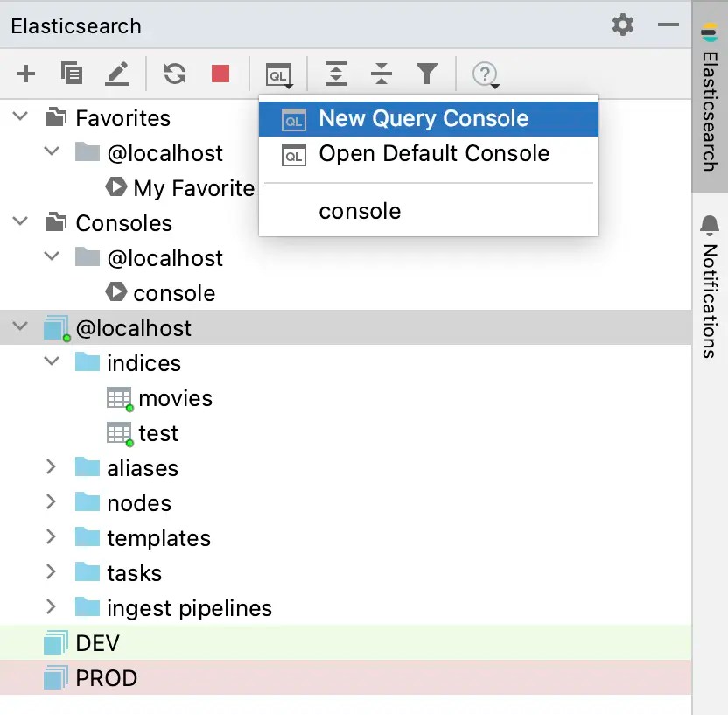Stop with the red square button
Image resolution: width=728 pixels, height=715 pixels.
220,74
